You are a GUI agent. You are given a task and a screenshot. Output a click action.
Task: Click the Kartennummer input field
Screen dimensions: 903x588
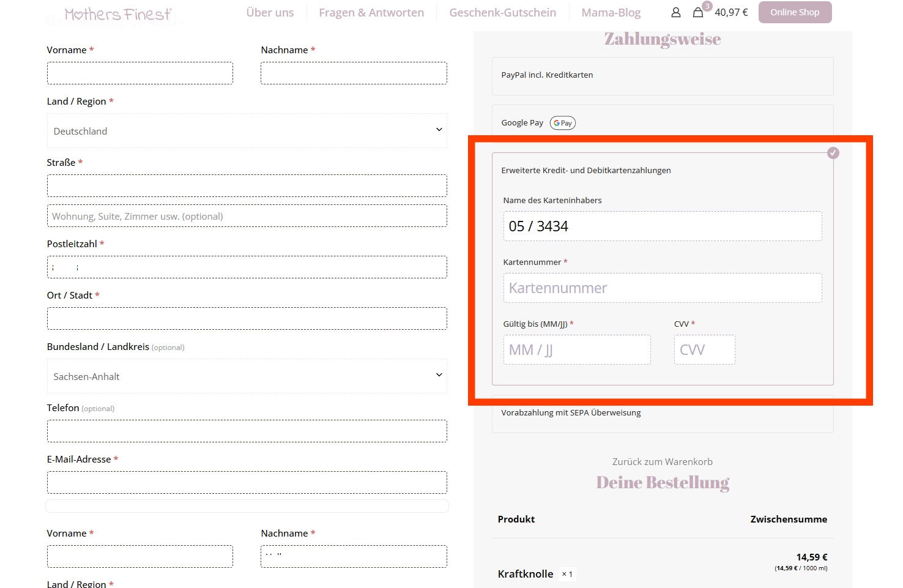pyautogui.click(x=662, y=288)
